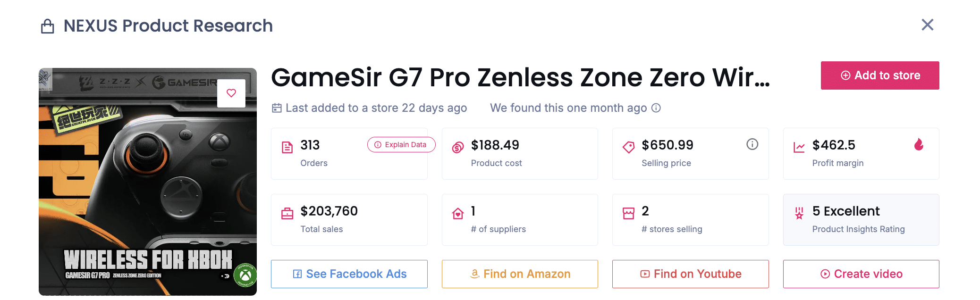980x300 pixels.
Task: Open the GameSir controller product thumbnail
Action: pyautogui.click(x=147, y=189)
